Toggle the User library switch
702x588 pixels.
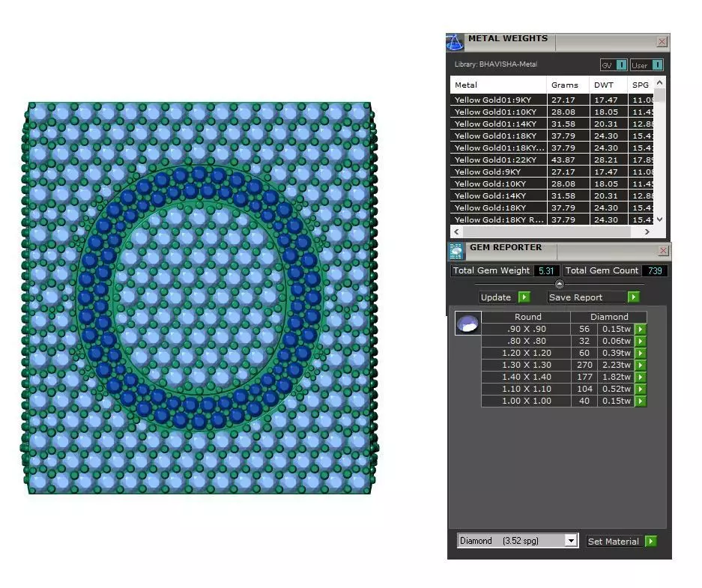(x=657, y=65)
